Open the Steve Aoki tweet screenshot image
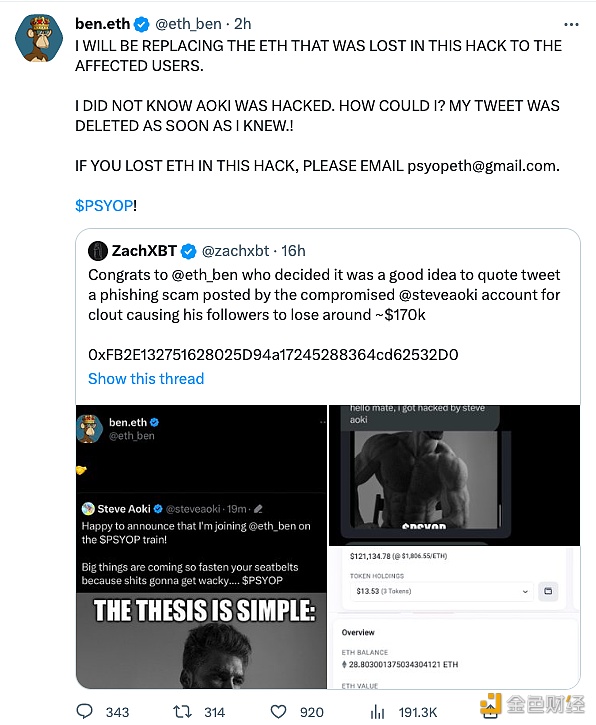596x725 pixels. point(201,547)
